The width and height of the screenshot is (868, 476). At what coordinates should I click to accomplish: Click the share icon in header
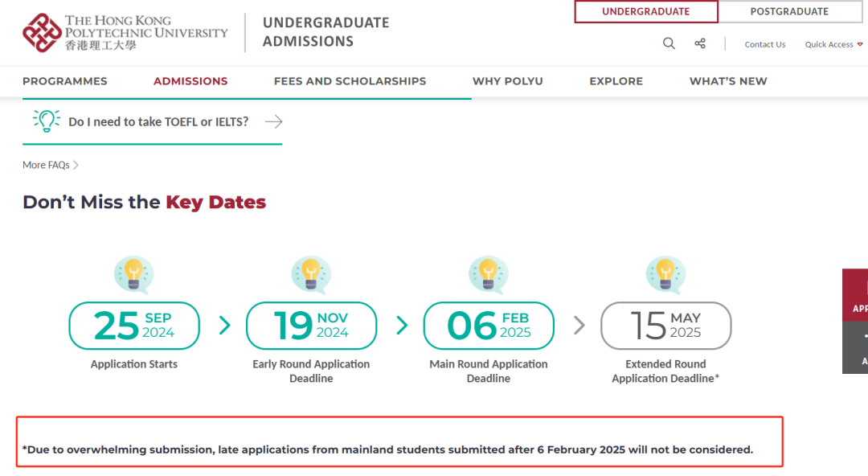coord(700,43)
